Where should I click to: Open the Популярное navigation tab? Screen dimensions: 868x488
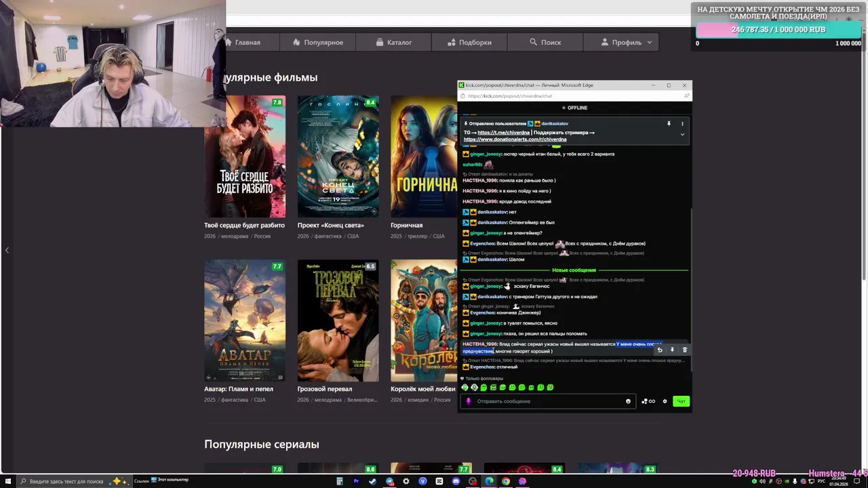click(318, 42)
